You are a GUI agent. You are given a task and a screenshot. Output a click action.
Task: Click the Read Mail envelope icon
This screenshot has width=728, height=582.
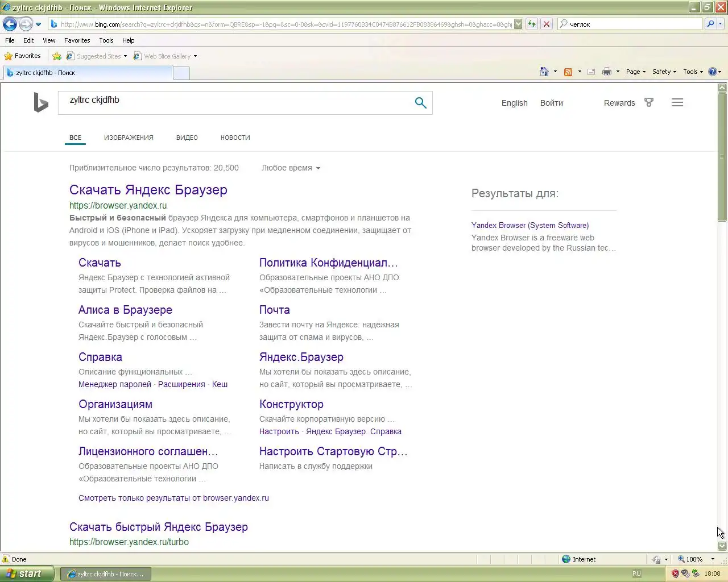coord(591,72)
